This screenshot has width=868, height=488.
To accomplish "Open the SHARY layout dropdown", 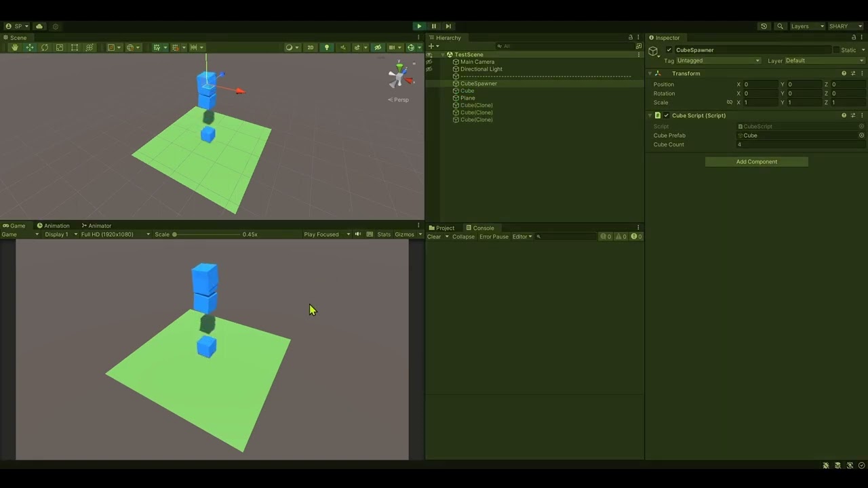I will 845,26.
